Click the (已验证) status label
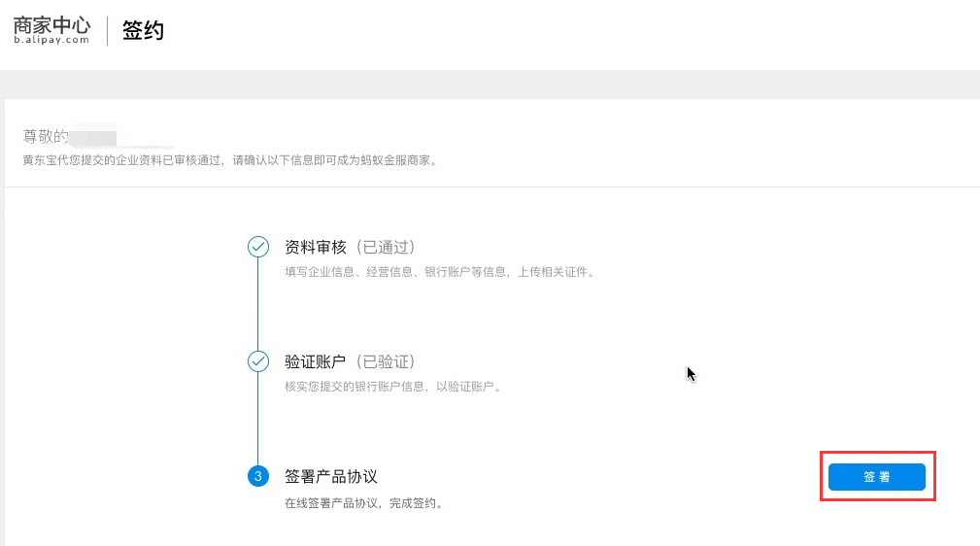The image size is (980, 546). [386, 361]
